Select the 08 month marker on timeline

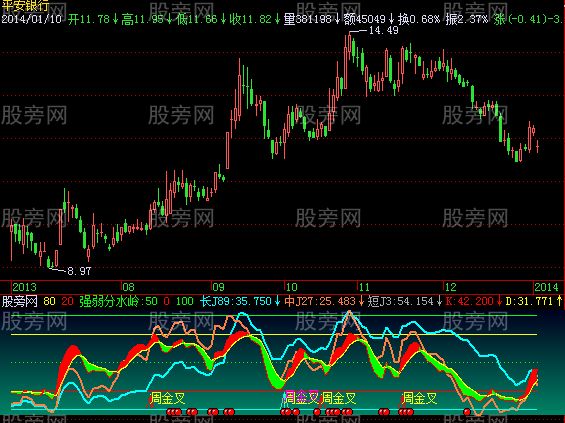click(x=128, y=287)
